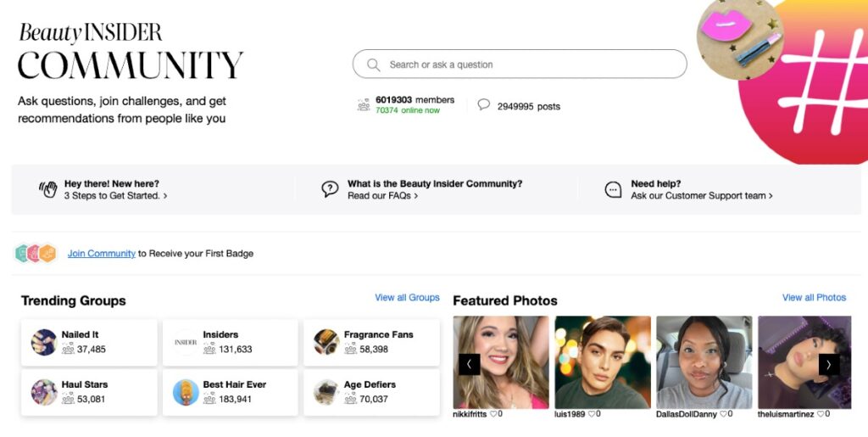Click the Haul Stars group name

(85, 384)
